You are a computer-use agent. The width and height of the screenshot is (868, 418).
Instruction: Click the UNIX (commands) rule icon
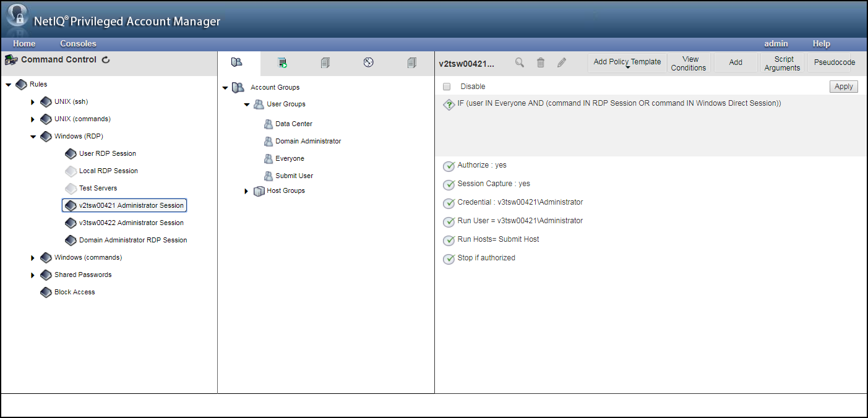pos(46,119)
